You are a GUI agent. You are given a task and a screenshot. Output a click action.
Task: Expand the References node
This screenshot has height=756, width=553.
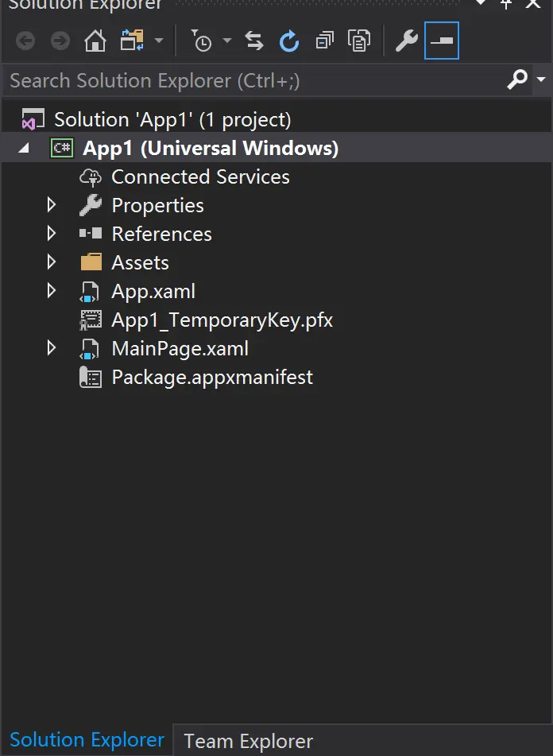(52, 234)
